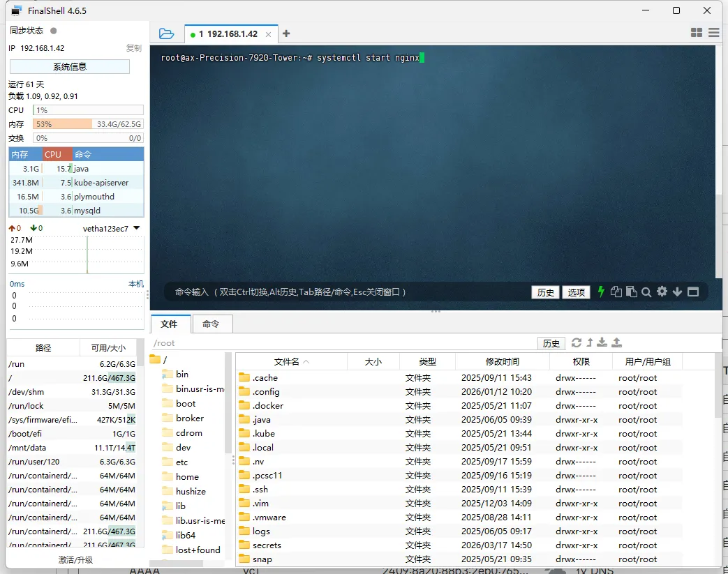Click 本机 ping target link
Screen dimensions: 728x574
136,284
